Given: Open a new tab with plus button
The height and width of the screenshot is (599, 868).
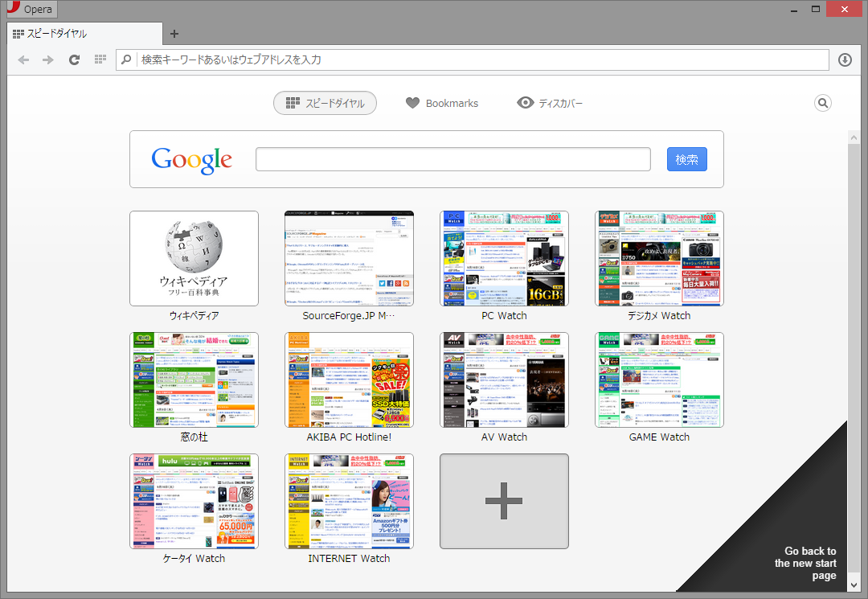Looking at the screenshot, I should pyautogui.click(x=174, y=34).
